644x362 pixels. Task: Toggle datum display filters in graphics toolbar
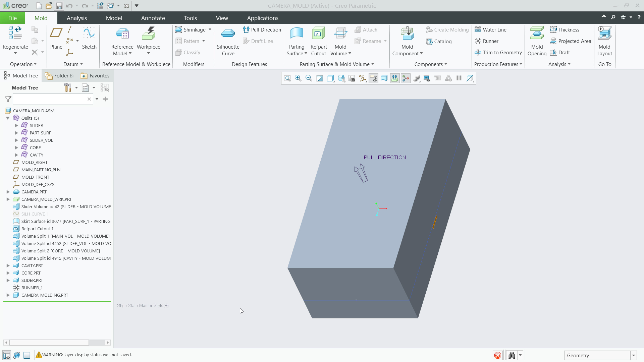(x=363, y=78)
